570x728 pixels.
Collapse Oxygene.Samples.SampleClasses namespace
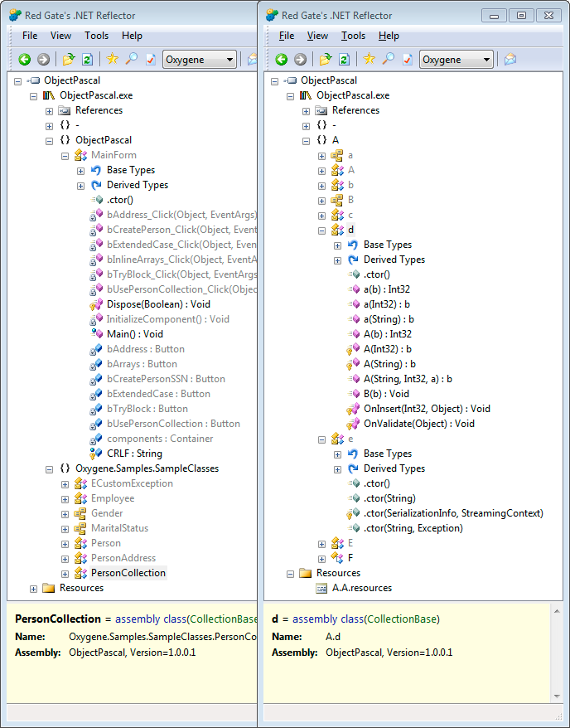click(x=49, y=470)
